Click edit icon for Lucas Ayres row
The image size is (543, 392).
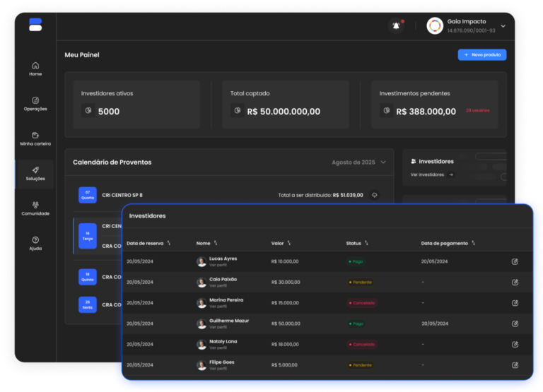[x=515, y=261]
